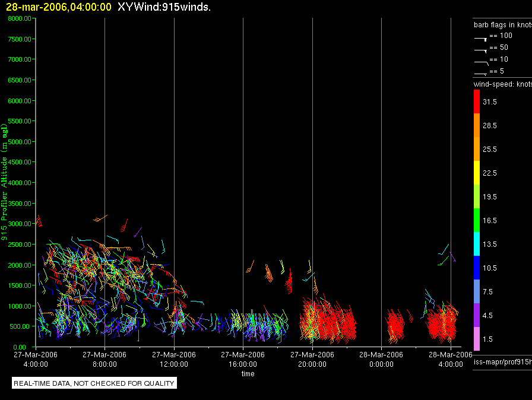Click the 28-Mar-2006 0:00:00 time label
Screen dimensions: 532x400
(x=381, y=359)
